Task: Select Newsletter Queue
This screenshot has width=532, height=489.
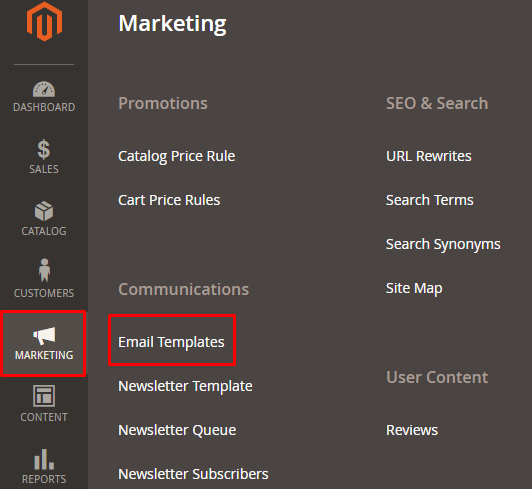Action: coord(177,430)
